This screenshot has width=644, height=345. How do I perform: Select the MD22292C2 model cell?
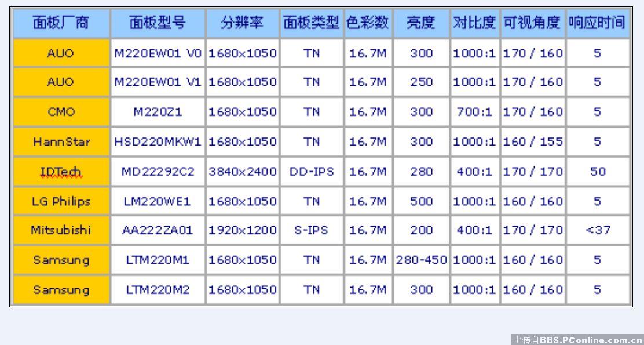point(158,172)
